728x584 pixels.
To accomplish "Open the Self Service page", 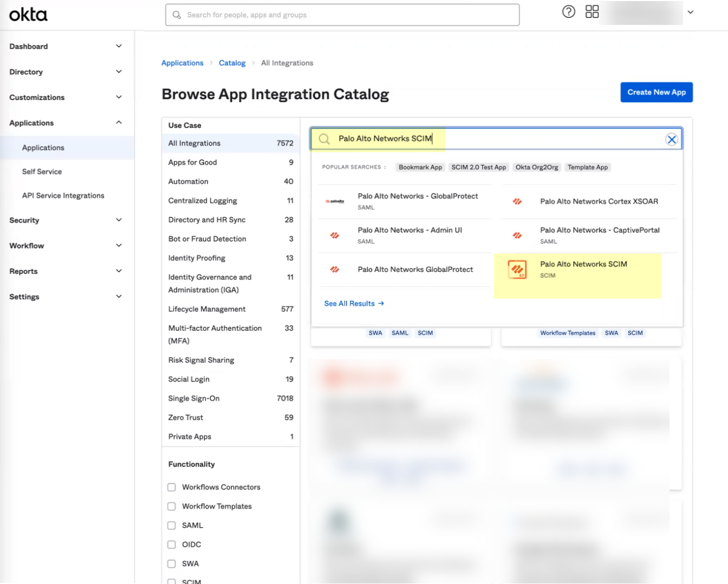I will 42,171.
